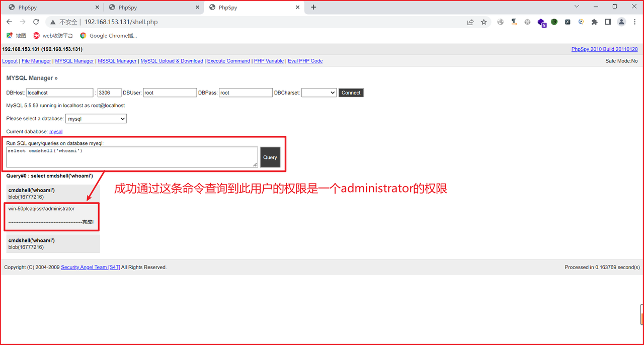Focus the DBUser field with root
Image resolution: width=644 pixels, height=345 pixels.
[x=170, y=93]
